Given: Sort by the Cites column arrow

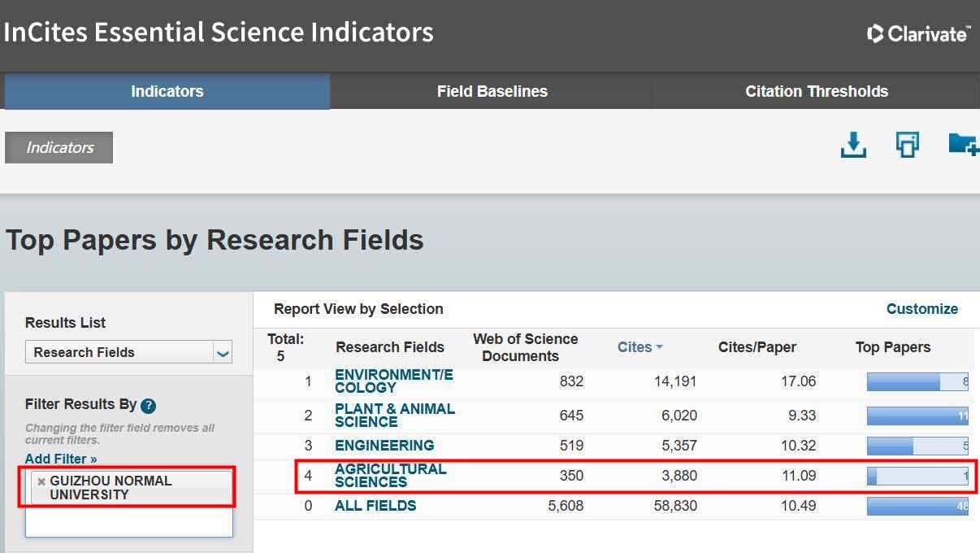Looking at the screenshot, I should point(659,347).
